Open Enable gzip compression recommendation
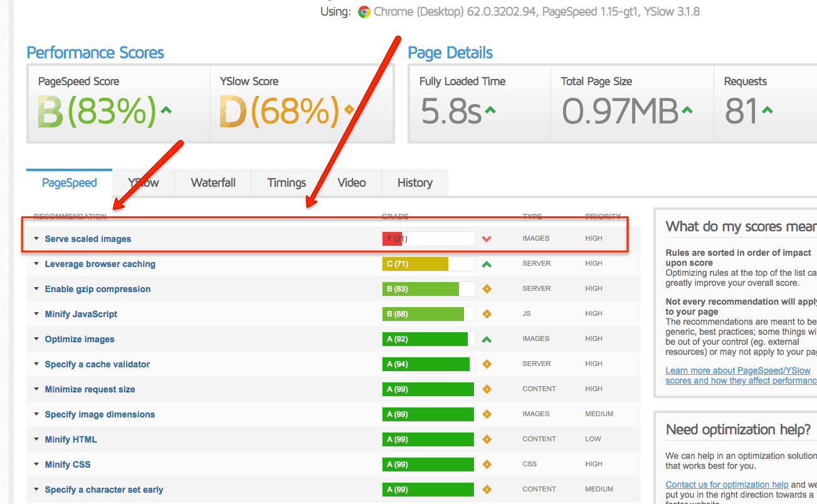 click(x=98, y=289)
